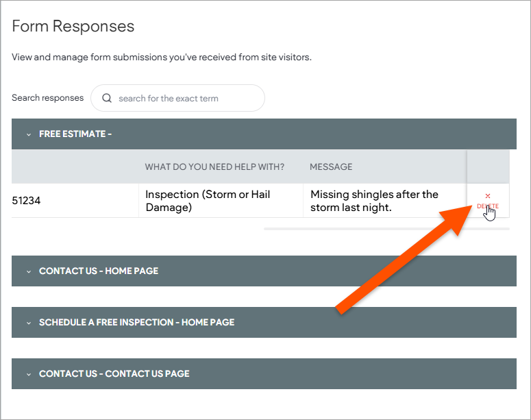
Task: Click the horizontal table scrollbar
Action: click(386, 229)
